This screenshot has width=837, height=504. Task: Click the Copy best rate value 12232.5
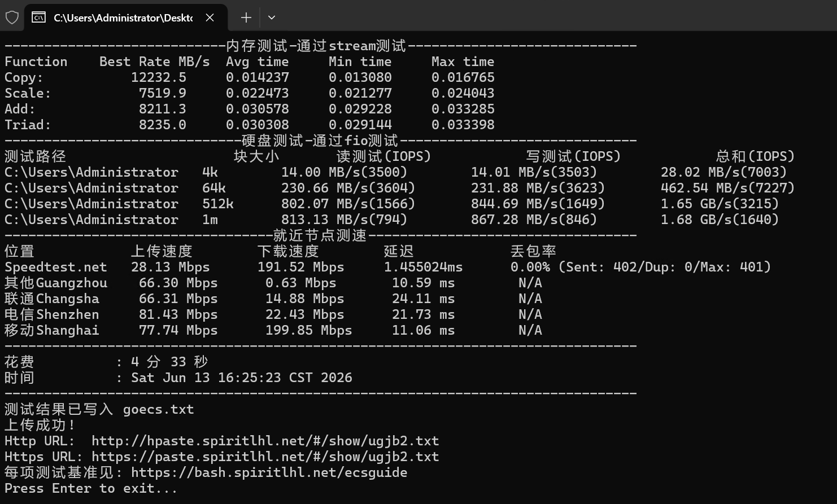coord(158,77)
